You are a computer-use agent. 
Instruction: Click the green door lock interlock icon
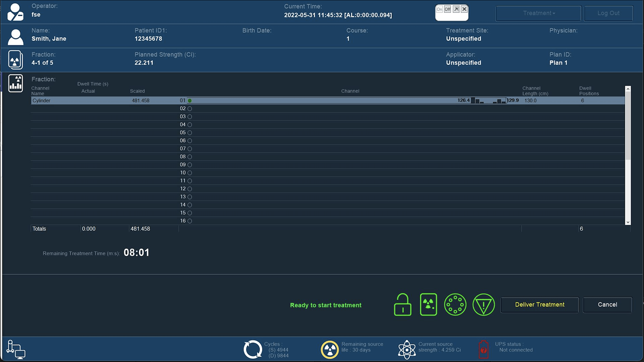pyautogui.click(x=403, y=304)
